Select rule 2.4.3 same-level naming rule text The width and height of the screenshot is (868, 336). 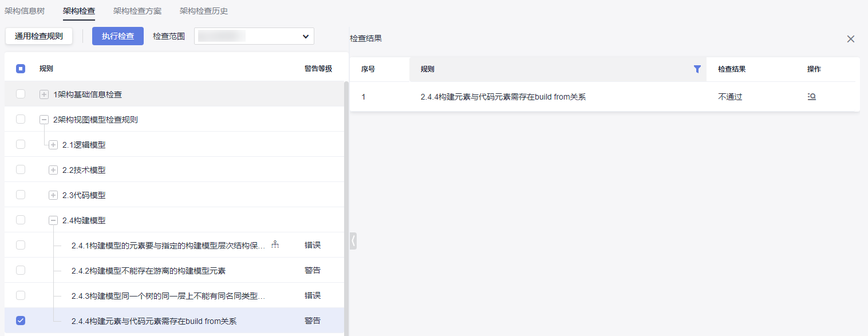[168, 295]
